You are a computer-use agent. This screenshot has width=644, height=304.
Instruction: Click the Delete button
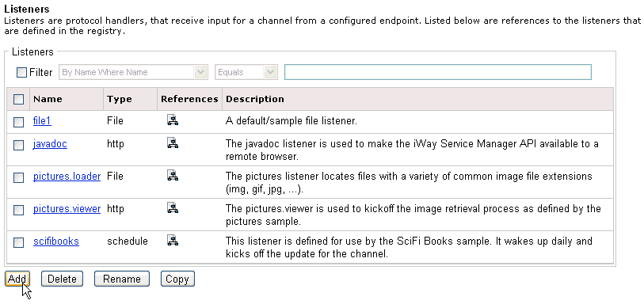click(x=62, y=279)
